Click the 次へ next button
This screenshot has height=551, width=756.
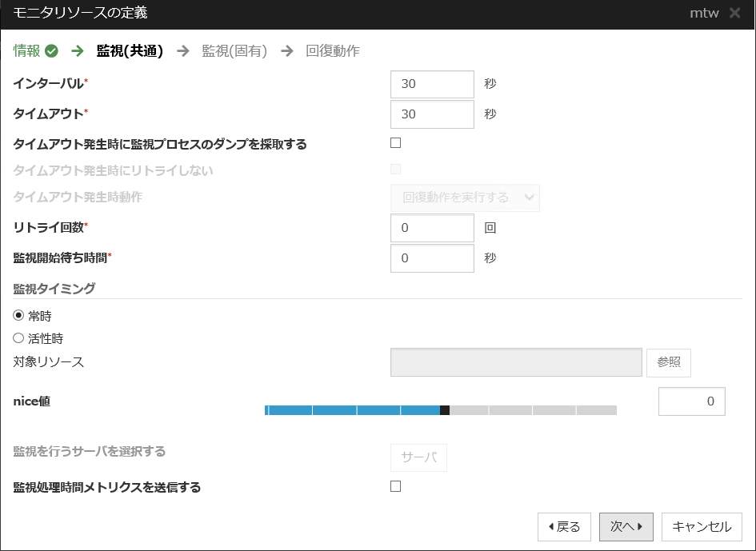pyautogui.click(x=626, y=527)
